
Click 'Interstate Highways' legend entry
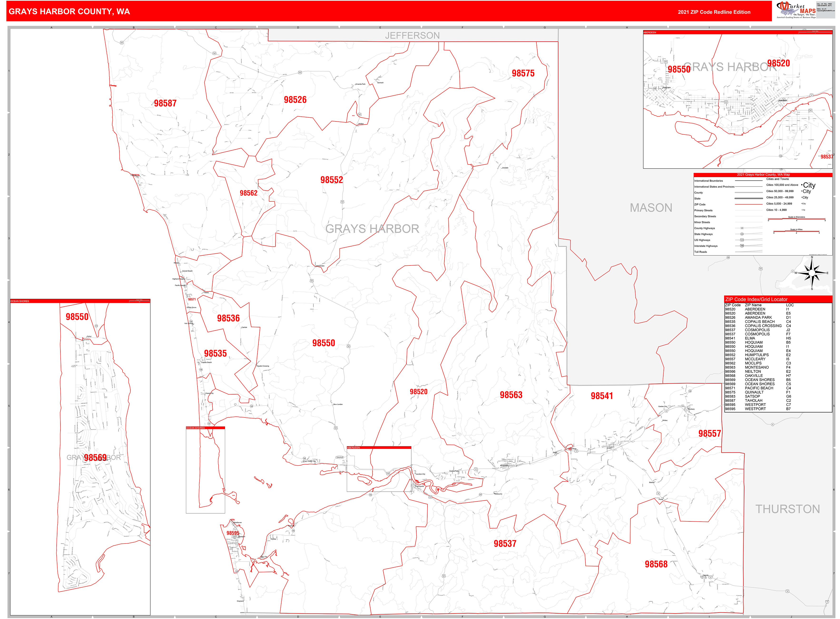click(706, 246)
